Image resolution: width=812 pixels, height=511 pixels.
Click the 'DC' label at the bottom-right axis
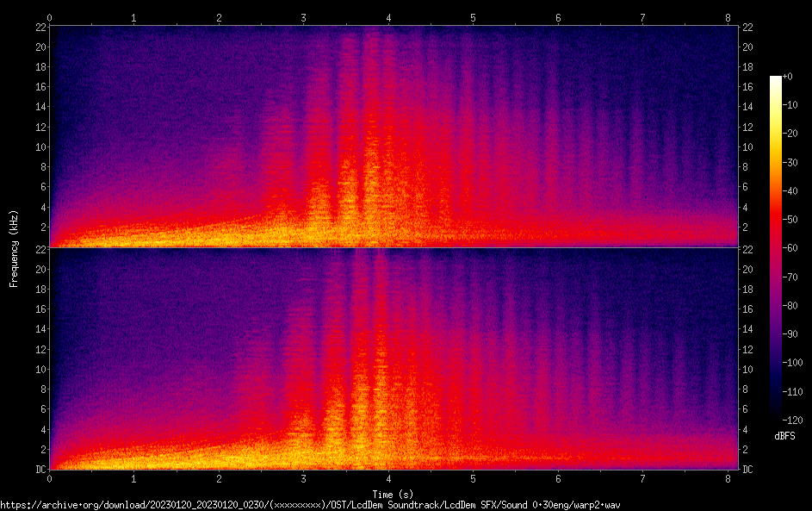[748, 470]
